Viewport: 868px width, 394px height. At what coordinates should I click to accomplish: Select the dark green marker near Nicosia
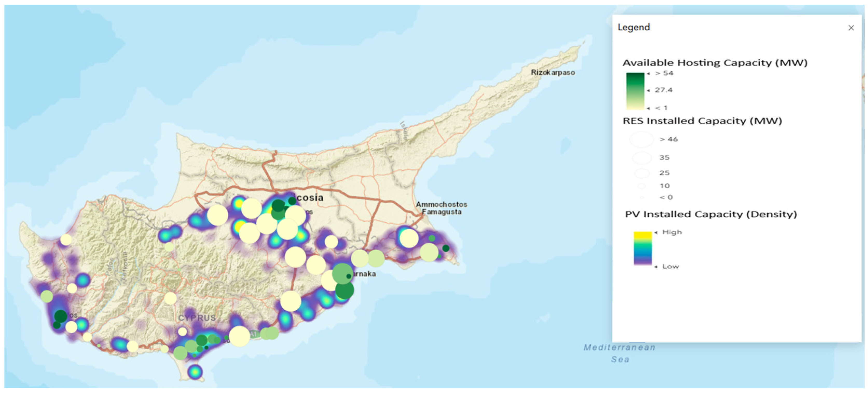pyautogui.click(x=278, y=205)
